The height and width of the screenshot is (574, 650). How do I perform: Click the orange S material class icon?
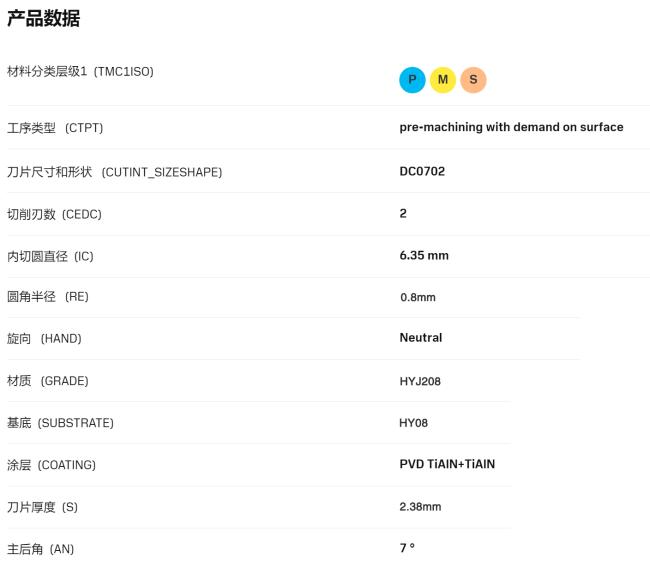pos(473,80)
